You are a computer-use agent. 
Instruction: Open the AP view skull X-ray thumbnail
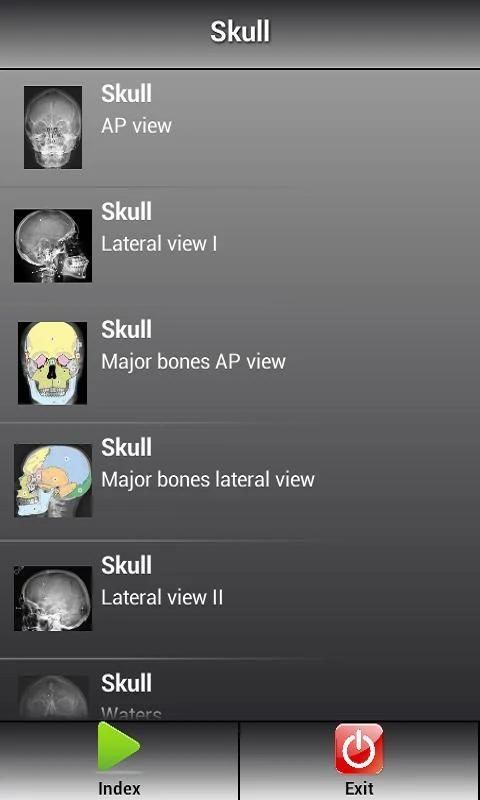pos(53,127)
